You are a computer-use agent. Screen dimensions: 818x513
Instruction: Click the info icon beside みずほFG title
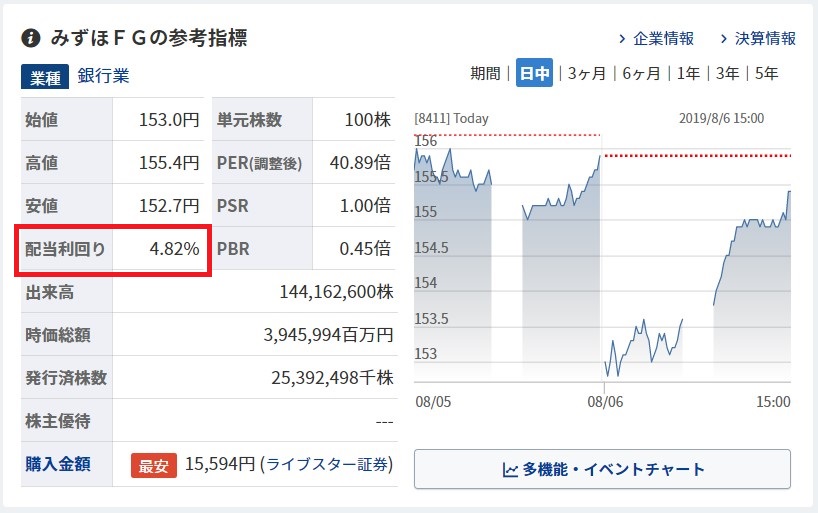click(x=31, y=38)
